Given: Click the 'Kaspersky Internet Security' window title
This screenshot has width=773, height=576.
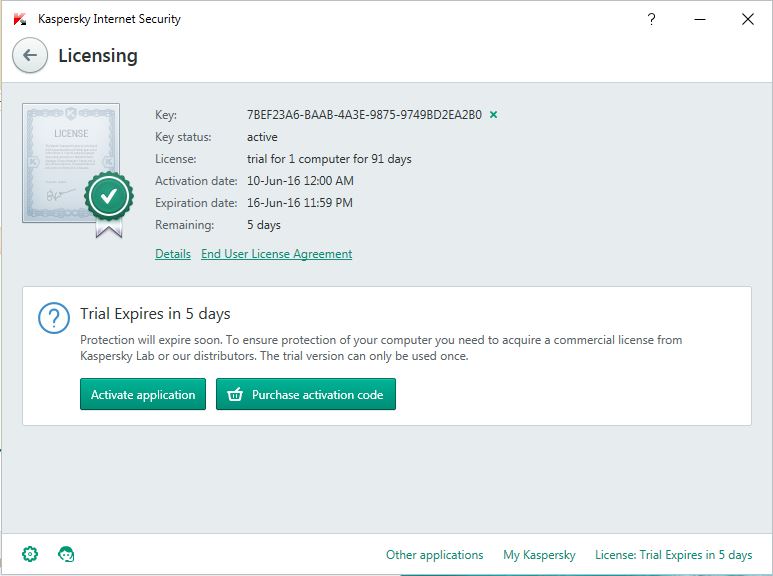Looking at the screenshot, I should click(x=109, y=19).
